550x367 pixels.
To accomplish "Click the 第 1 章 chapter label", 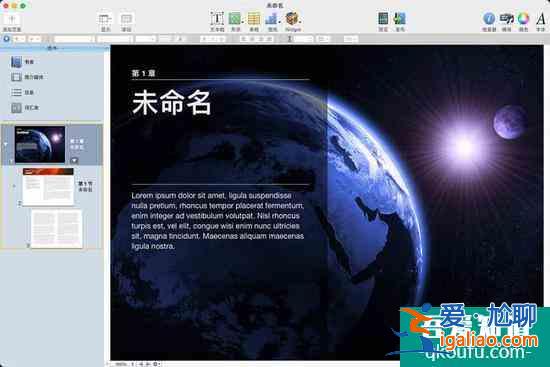I will click(x=143, y=73).
